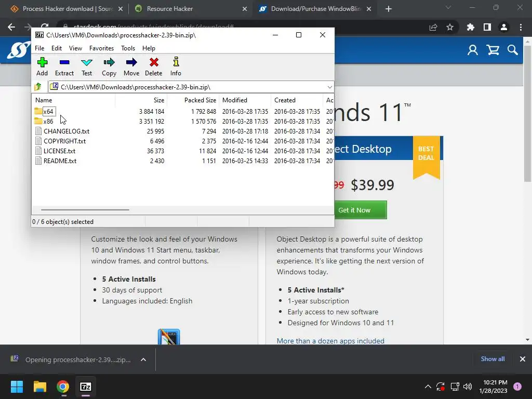Go up one folder level in 7-Zip

coord(38,87)
